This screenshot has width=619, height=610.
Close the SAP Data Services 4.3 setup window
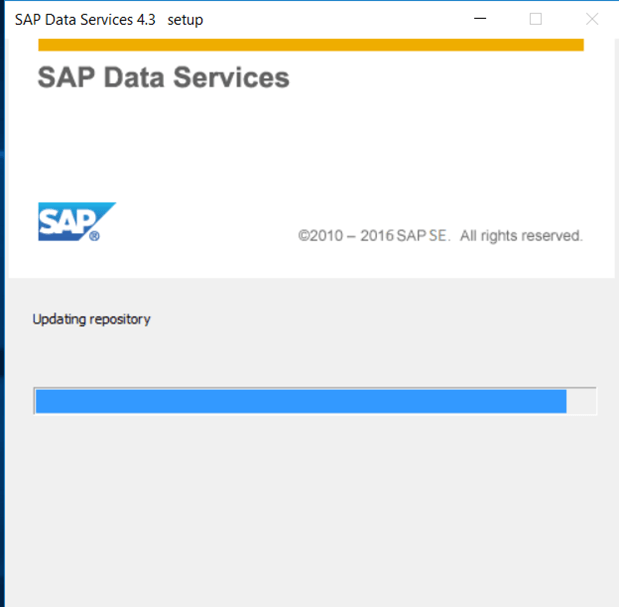coord(592,19)
